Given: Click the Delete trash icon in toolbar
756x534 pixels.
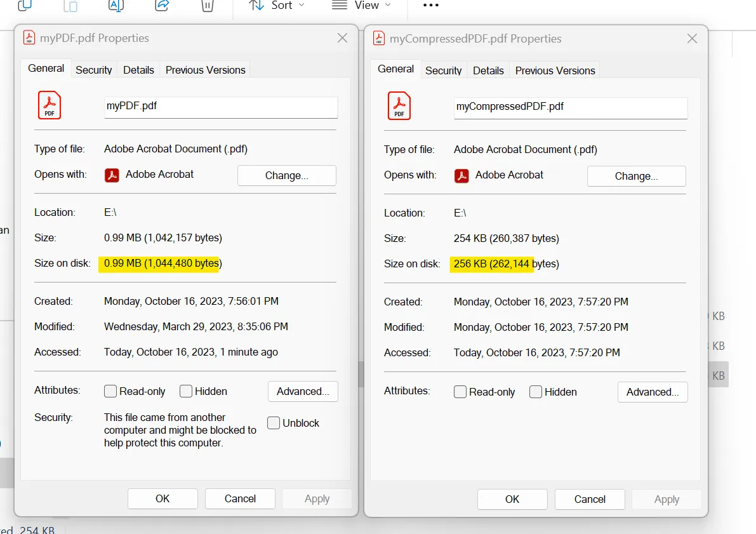Looking at the screenshot, I should click(207, 6).
